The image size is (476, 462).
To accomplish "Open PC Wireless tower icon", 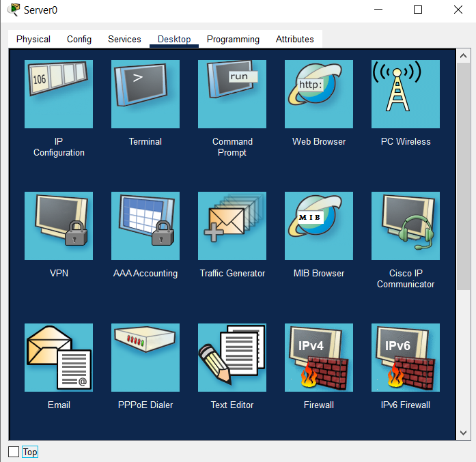I will pos(406,94).
